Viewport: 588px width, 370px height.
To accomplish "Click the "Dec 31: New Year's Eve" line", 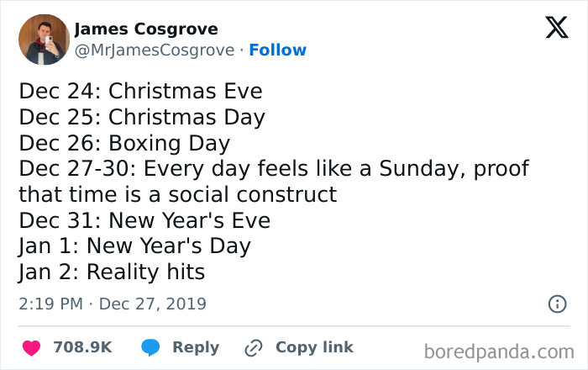I will [x=145, y=220].
